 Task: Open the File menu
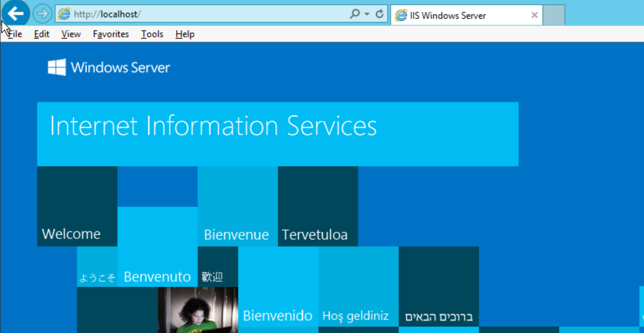[x=15, y=34]
